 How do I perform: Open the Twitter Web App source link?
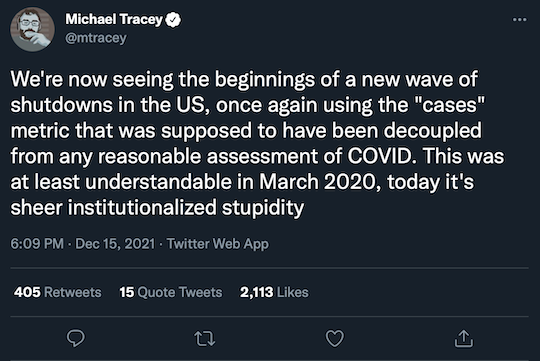218,244
